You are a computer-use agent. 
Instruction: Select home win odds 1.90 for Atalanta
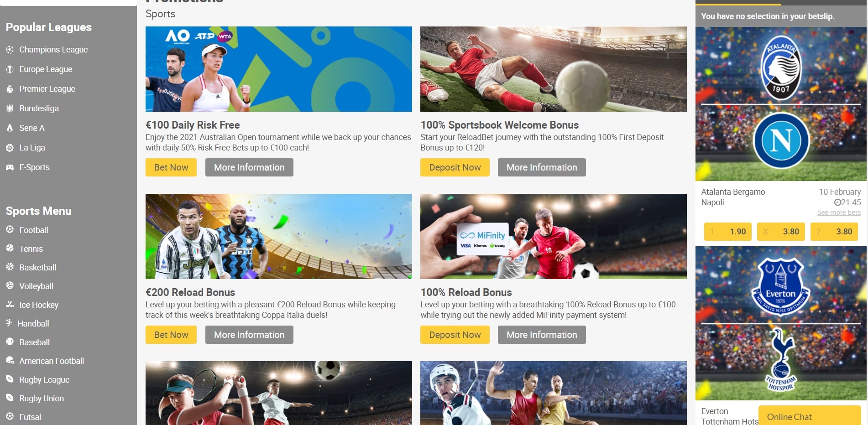(728, 232)
